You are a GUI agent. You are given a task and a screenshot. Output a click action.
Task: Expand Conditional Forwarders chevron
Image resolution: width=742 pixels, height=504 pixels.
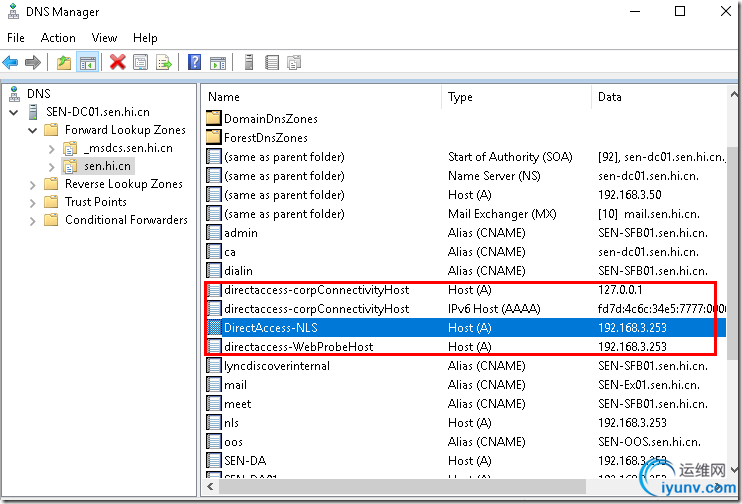point(32,221)
